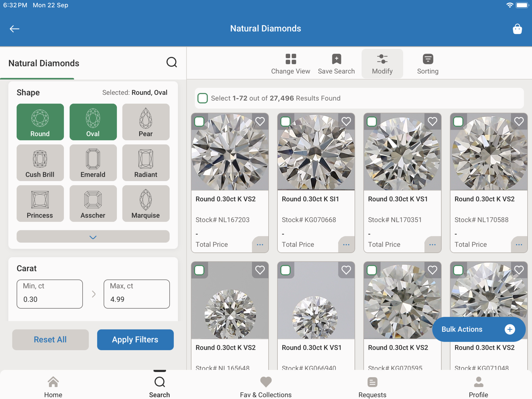The width and height of the screenshot is (532, 399).
Task: Expand more shapes with the chevron bar
Action: click(x=93, y=237)
